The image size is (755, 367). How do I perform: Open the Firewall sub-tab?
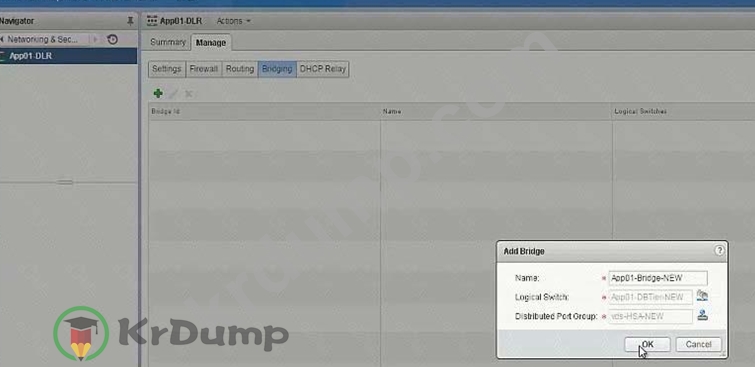point(204,69)
